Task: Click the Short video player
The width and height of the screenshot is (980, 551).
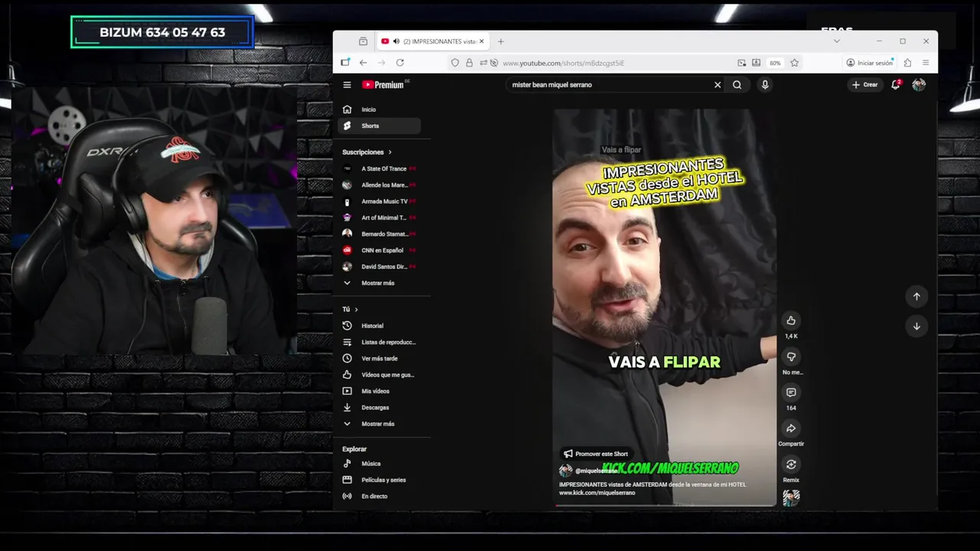Action: [x=665, y=306]
